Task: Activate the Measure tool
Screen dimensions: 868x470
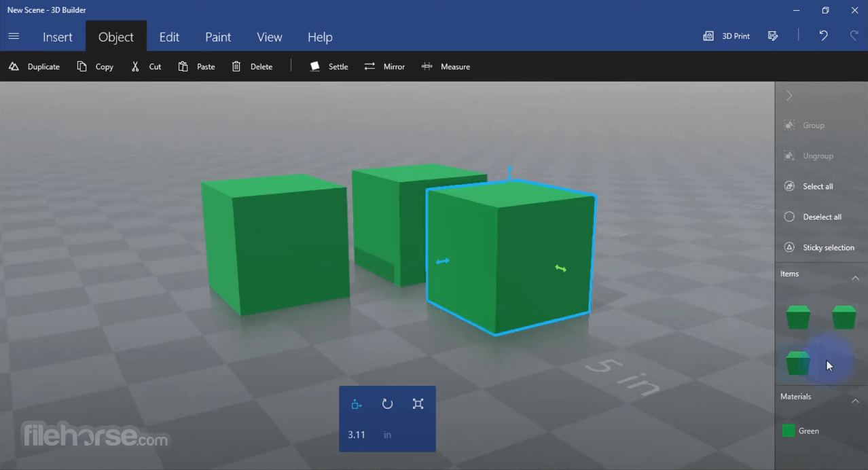Action: tap(446, 67)
